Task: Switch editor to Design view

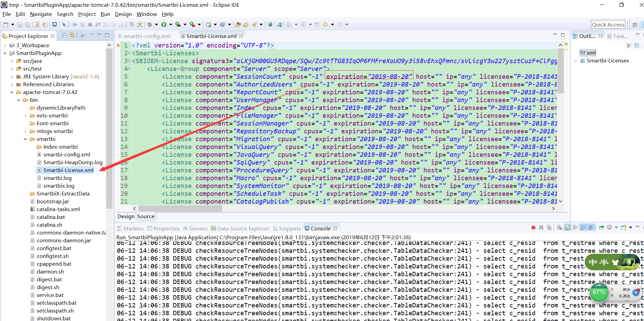Action: point(126,216)
